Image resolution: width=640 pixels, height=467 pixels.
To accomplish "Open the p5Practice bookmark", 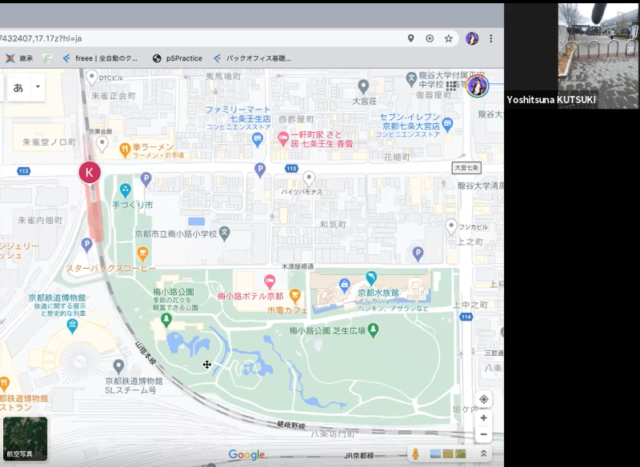I will (x=180, y=58).
